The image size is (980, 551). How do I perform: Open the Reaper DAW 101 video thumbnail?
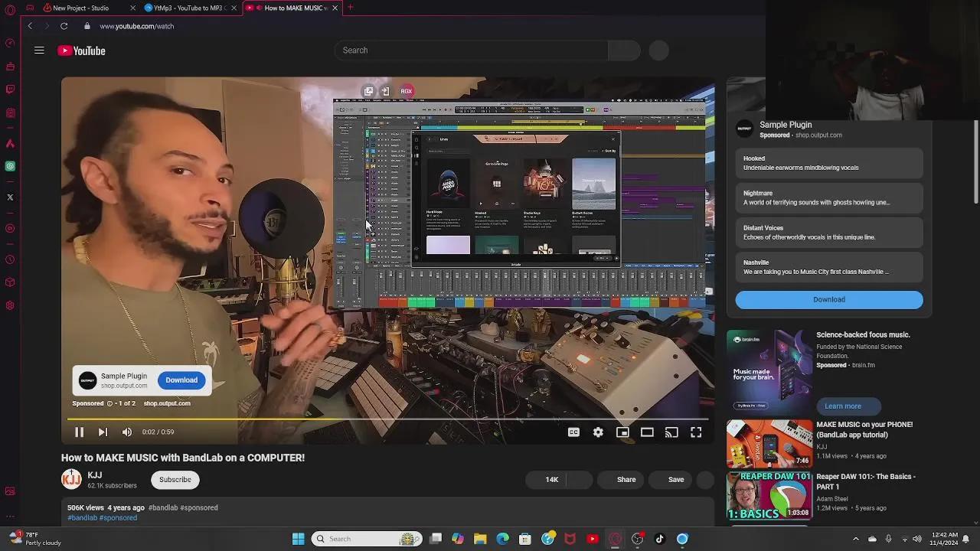pyautogui.click(x=769, y=495)
